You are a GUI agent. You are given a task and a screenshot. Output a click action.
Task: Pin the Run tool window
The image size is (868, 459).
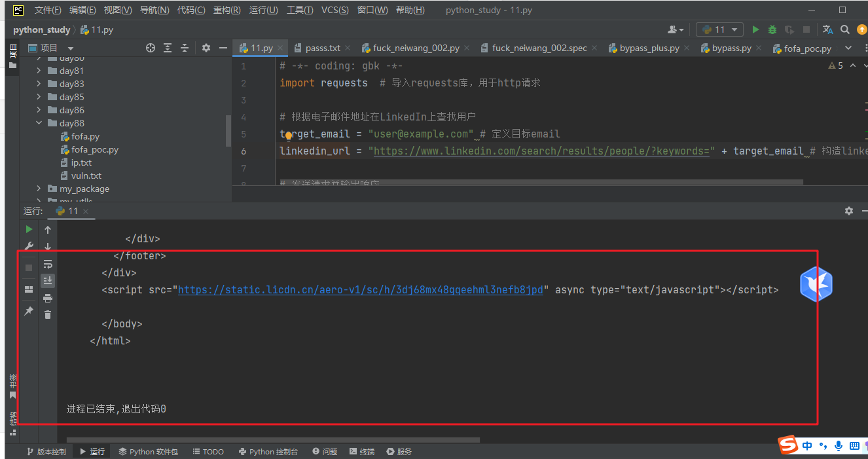28,311
